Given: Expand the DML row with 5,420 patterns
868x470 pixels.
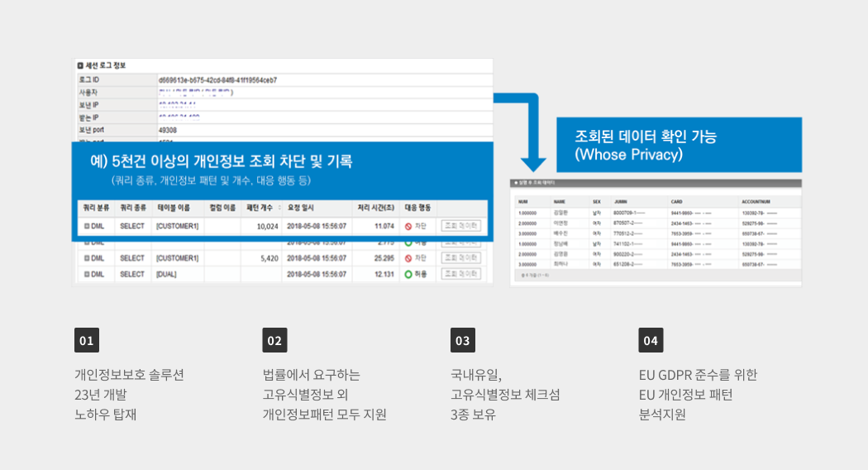Looking at the screenshot, I should 87,258.
